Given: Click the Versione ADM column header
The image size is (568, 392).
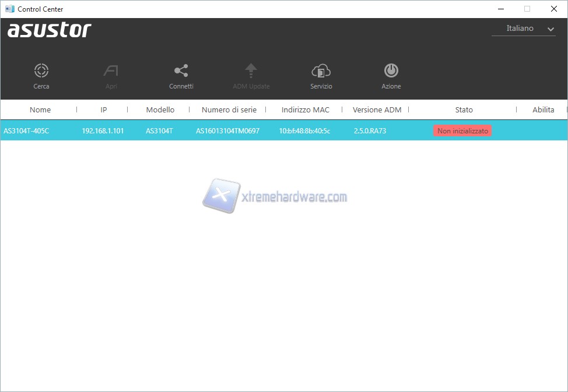Looking at the screenshot, I should pos(377,110).
